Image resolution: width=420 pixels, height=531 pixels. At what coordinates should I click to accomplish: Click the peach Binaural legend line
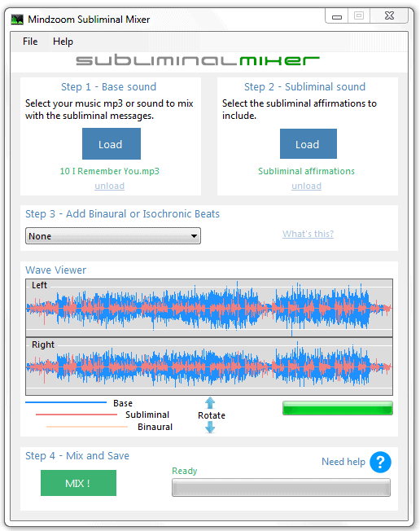click(x=87, y=427)
